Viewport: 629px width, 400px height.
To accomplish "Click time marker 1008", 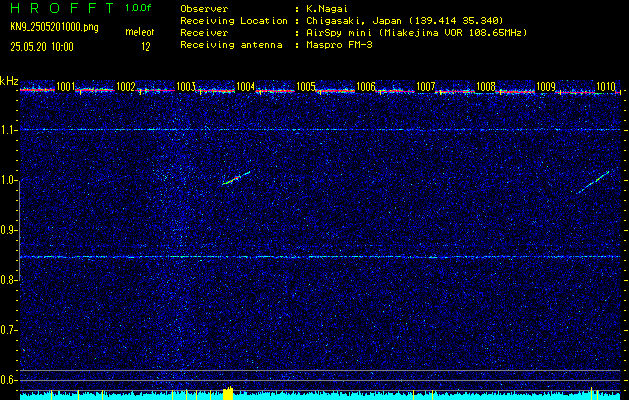I will tap(486, 86).
